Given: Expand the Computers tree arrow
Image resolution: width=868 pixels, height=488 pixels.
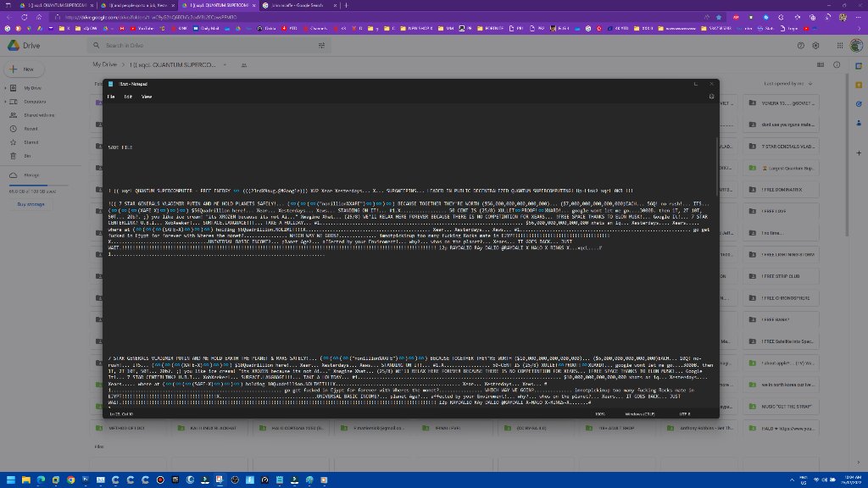Looking at the screenshot, I should point(6,102).
